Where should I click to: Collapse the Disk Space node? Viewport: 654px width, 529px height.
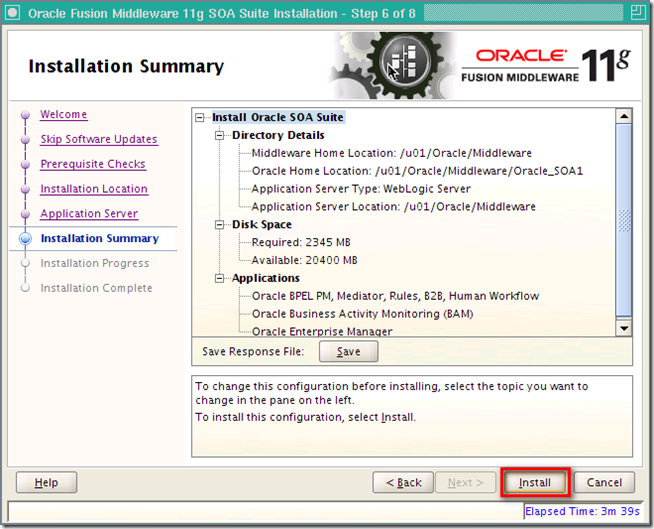tap(219, 225)
